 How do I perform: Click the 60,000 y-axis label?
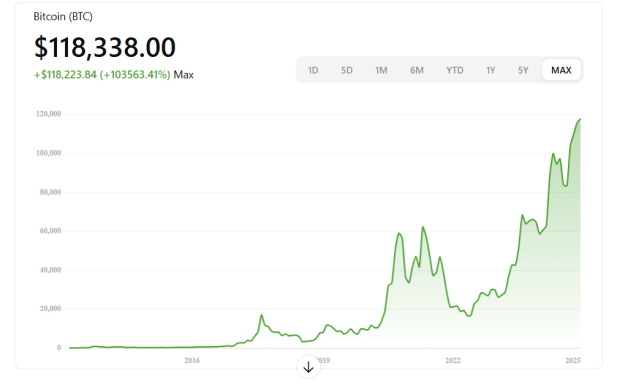50,231
